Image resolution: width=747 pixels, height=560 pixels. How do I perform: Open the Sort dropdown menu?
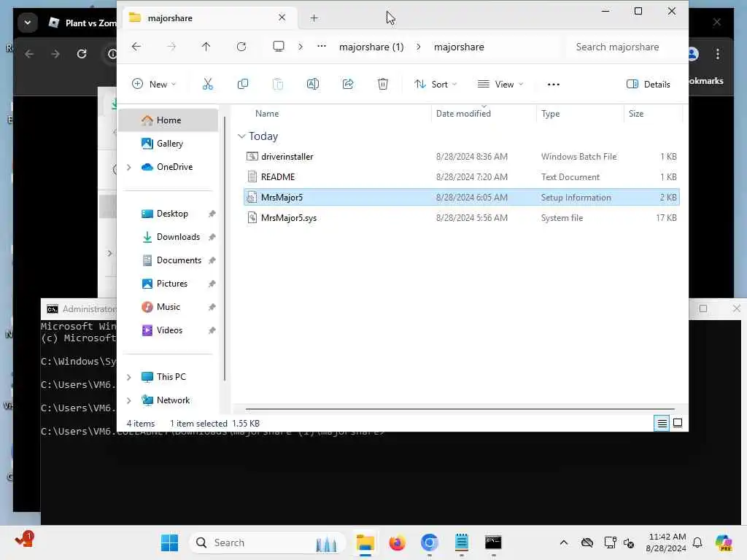point(436,85)
